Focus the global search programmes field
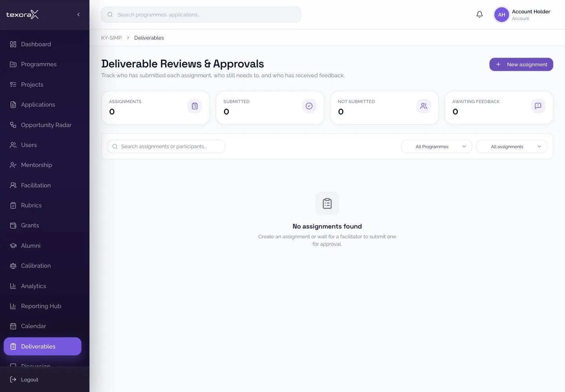 (x=201, y=15)
